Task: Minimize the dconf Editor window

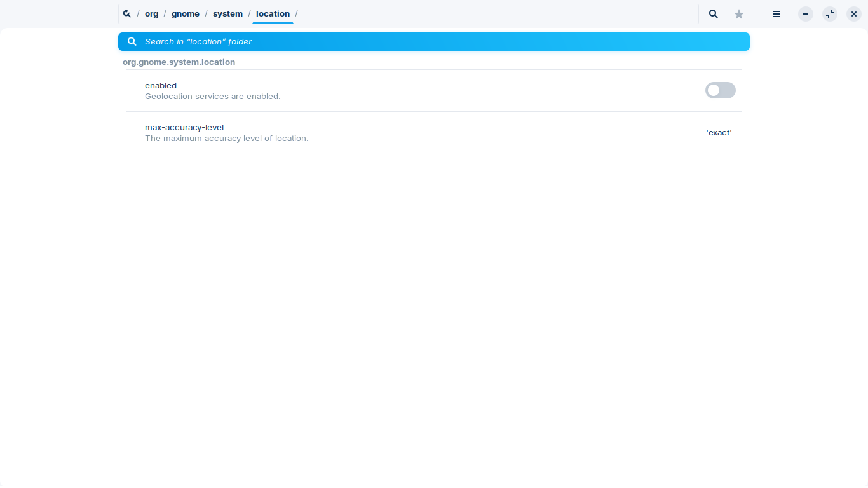Action: (x=806, y=14)
